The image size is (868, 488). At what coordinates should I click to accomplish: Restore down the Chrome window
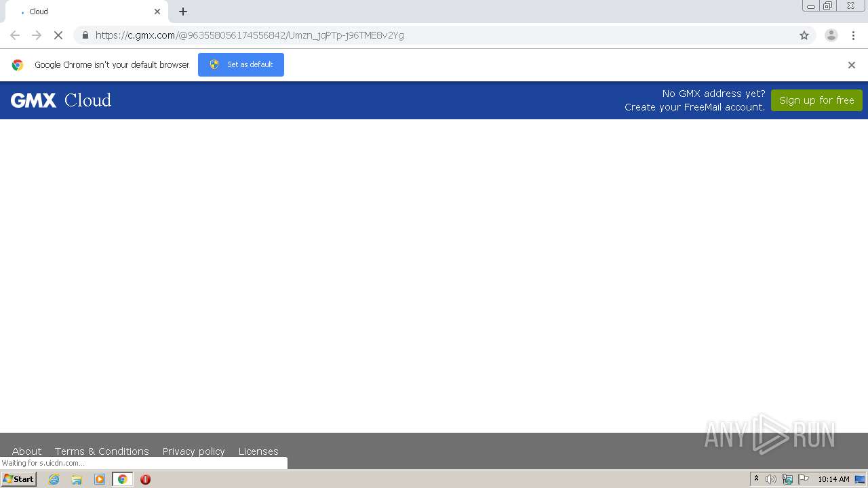tap(828, 6)
